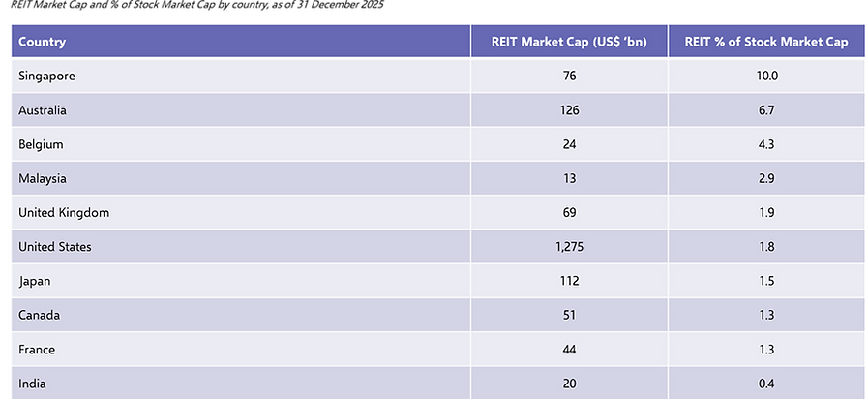Image resolution: width=868 pixels, height=399 pixels.
Task: Select the Canada country cell
Action: [241, 315]
